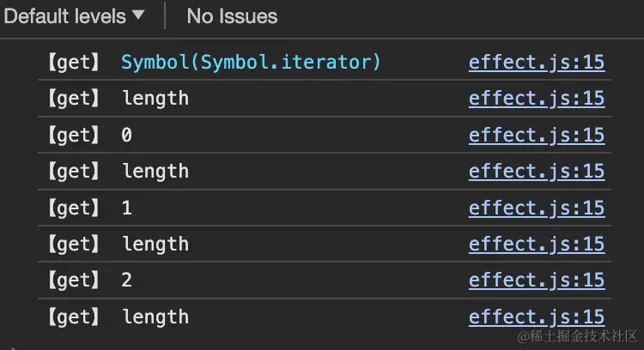Click the 【get】 label in the 2 row

(74, 281)
